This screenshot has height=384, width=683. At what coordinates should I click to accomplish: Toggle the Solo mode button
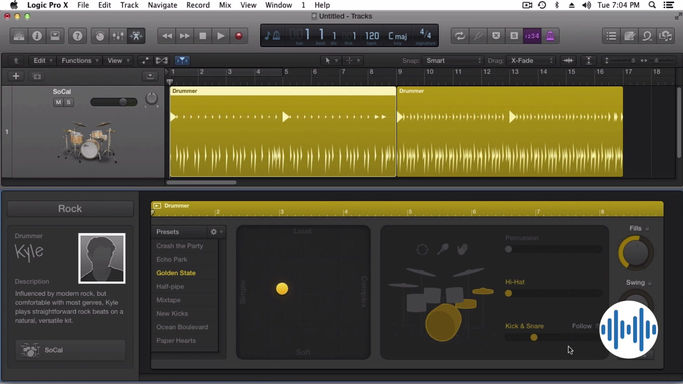point(514,36)
